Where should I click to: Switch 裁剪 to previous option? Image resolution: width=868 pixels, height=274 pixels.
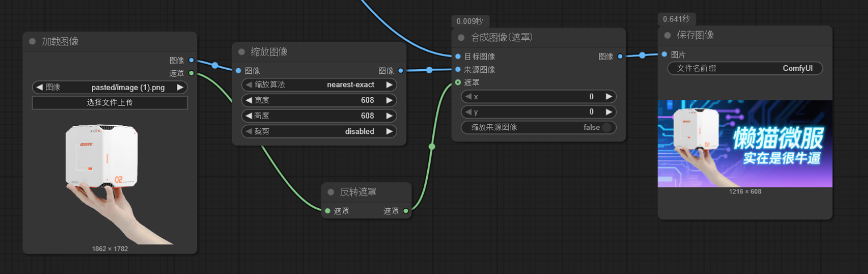pyautogui.click(x=248, y=131)
